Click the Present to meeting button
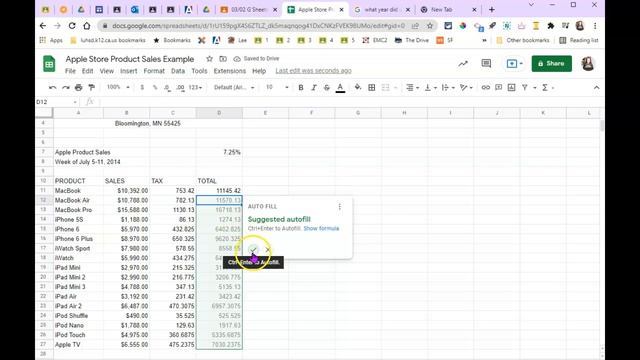This screenshot has height=360, width=640. coord(514,64)
